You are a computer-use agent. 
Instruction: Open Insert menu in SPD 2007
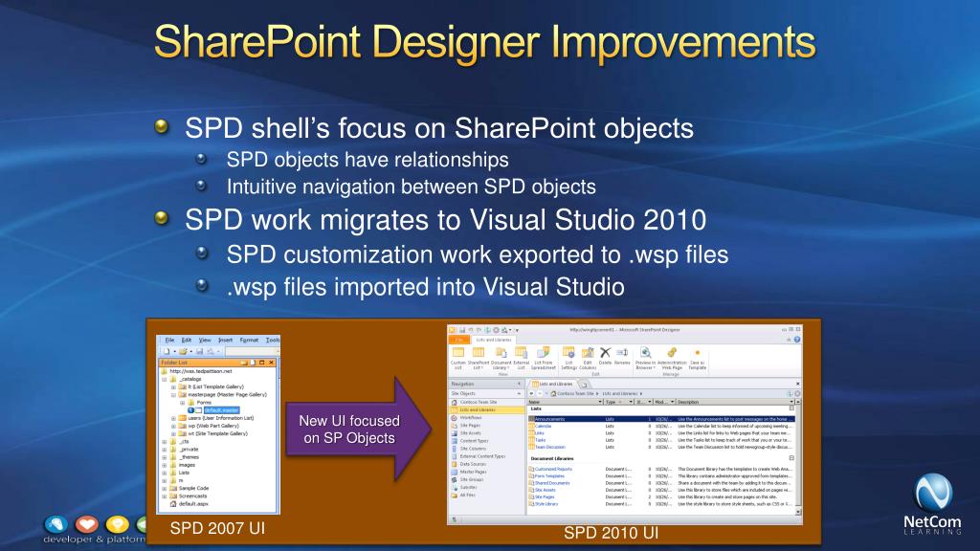(x=226, y=340)
